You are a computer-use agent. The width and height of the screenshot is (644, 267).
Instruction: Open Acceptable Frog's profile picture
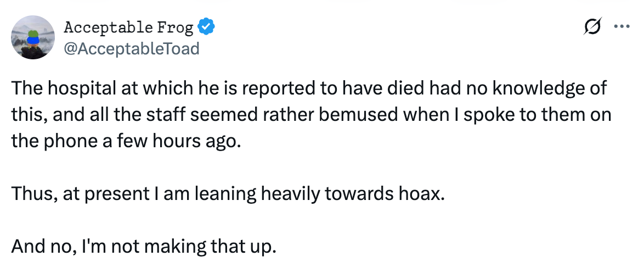(33, 37)
